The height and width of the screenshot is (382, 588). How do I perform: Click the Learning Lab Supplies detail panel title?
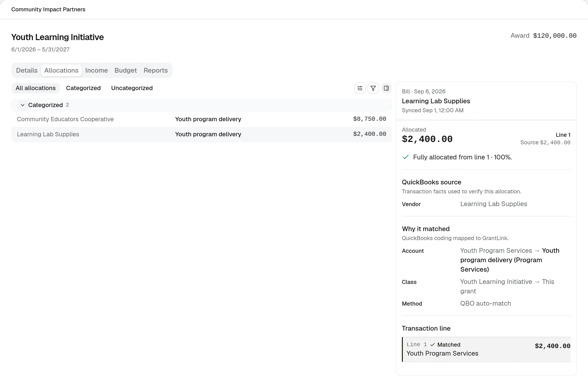click(x=436, y=101)
